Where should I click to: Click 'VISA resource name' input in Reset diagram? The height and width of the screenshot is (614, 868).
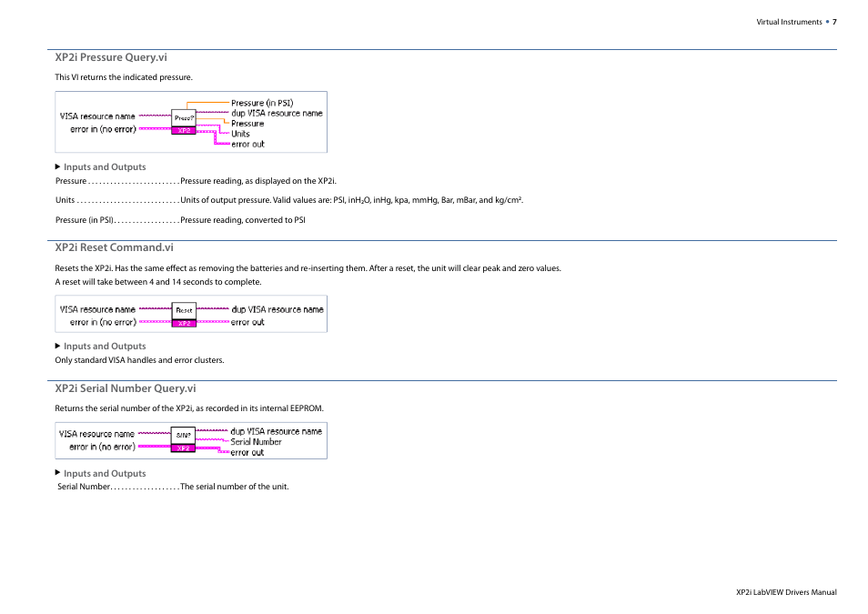[97, 309]
